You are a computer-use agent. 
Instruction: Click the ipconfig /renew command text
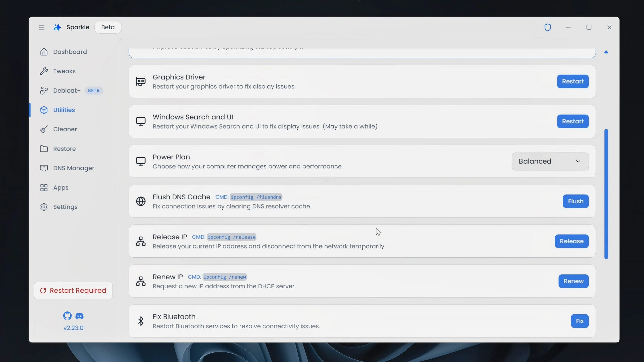tap(225, 277)
